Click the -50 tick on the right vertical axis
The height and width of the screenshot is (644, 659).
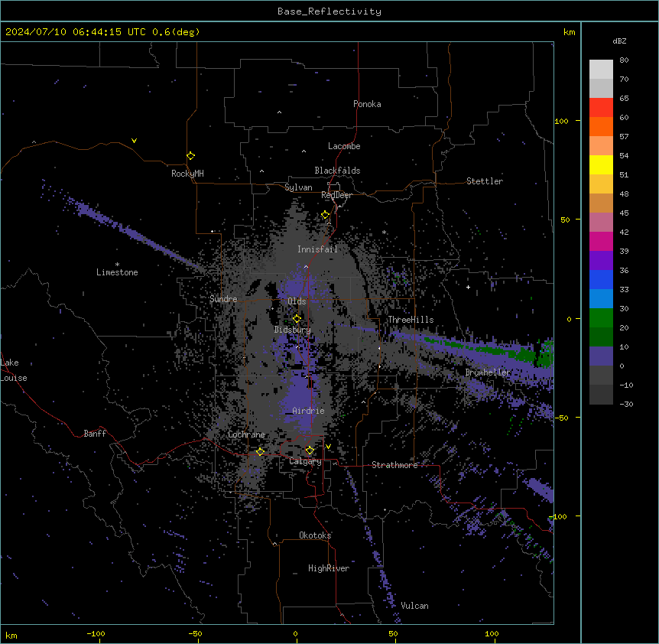coord(561,418)
